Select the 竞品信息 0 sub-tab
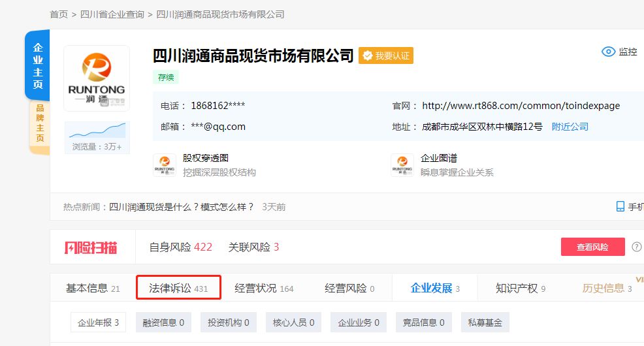Image resolution: width=644 pixels, height=346 pixels. pyautogui.click(x=423, y=322)
